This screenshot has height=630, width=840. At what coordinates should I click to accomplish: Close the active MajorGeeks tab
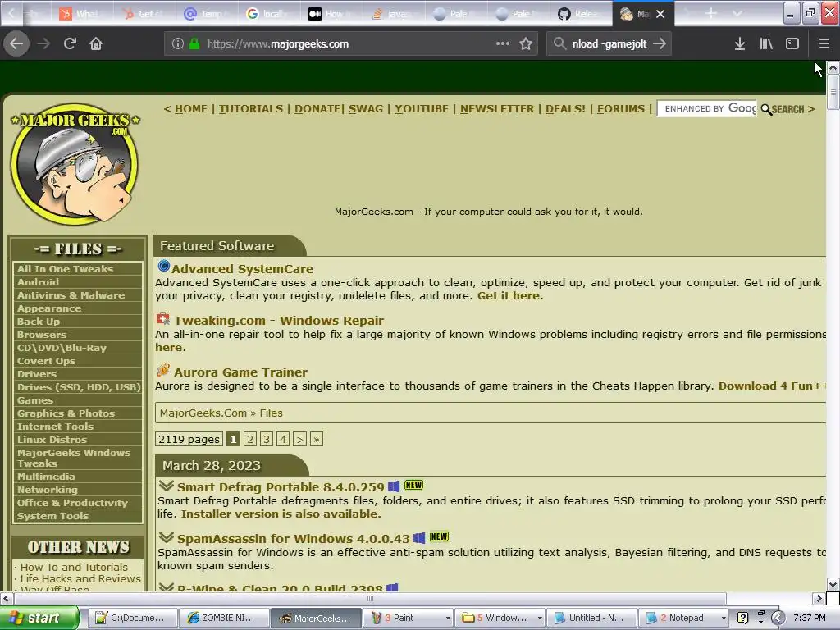(x=660, y=14)
